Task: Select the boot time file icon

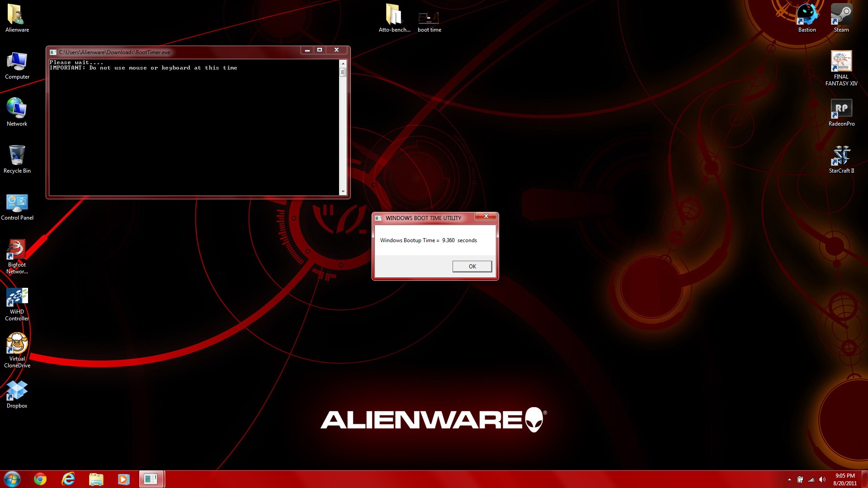Action: point(429,22)
